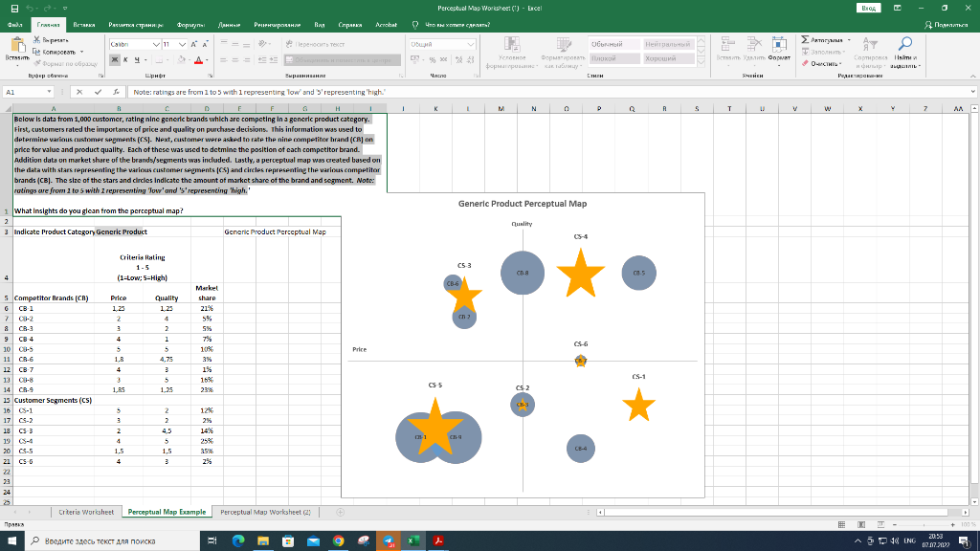This screenshot has height=551, width=980.
Task: Select the 'Обычный' cell style
Action: click(x=614, y=44)
